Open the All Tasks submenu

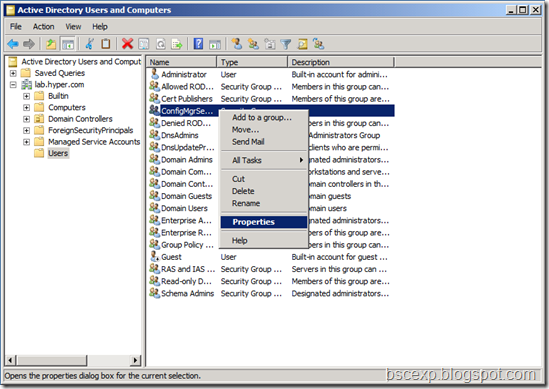[x=264, y=160]
